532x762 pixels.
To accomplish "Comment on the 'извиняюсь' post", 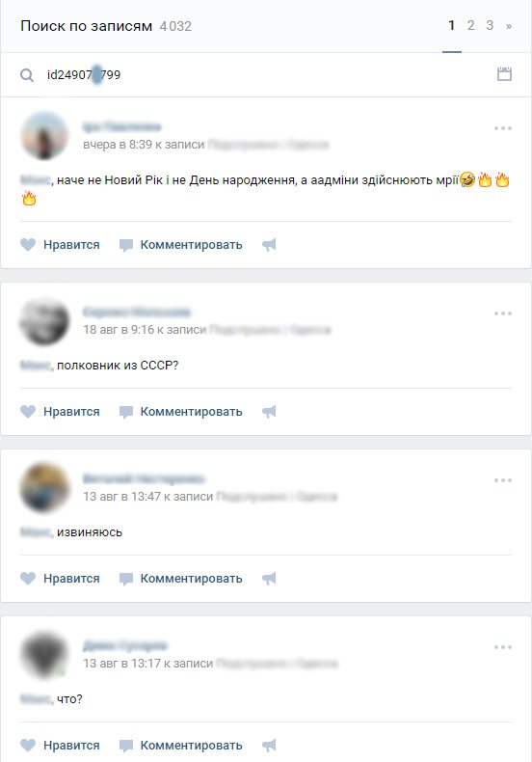I will (181, 579).
